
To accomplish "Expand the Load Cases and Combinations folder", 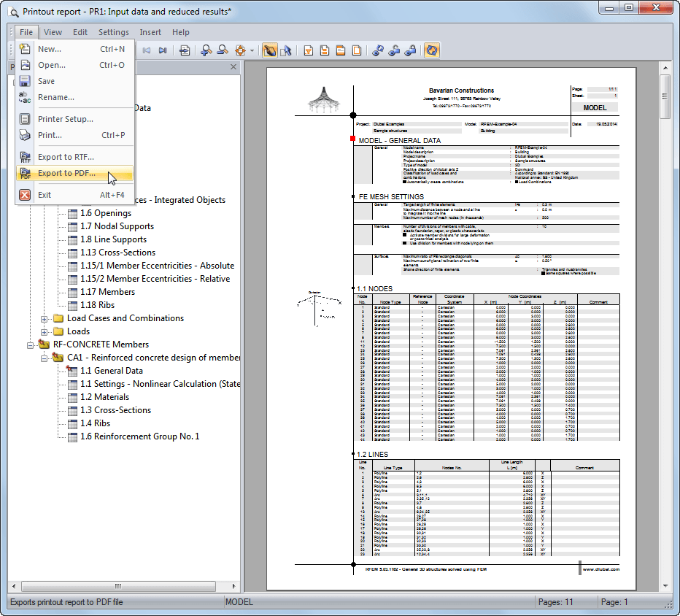I will tap(45, 318).
